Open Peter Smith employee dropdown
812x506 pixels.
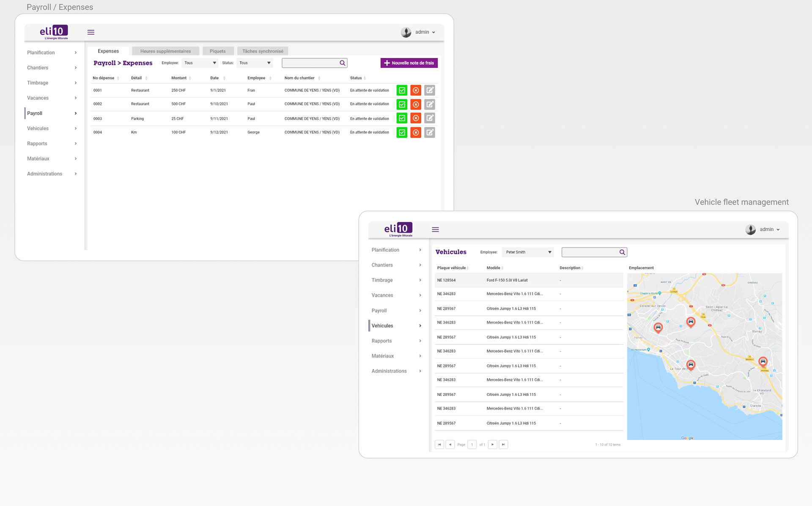pyautogui.click(x=528, y=252)
